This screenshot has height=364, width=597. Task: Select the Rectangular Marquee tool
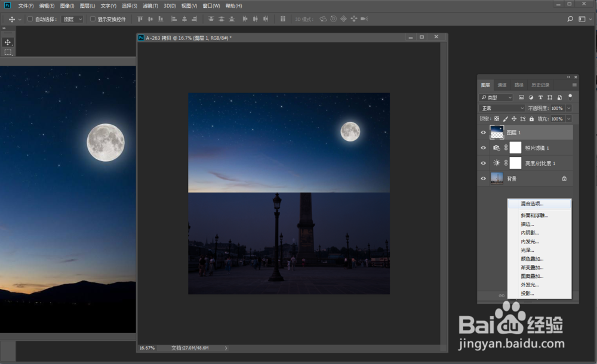click(8, 53)
